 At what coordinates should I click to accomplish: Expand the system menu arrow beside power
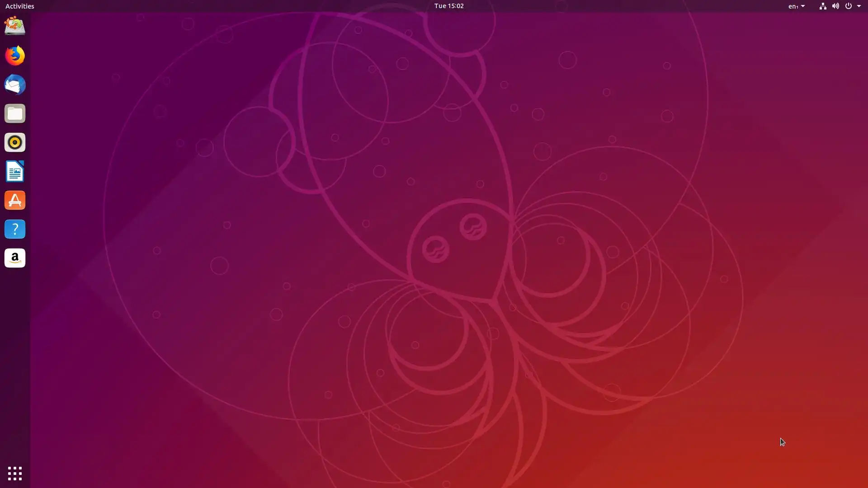859,6
